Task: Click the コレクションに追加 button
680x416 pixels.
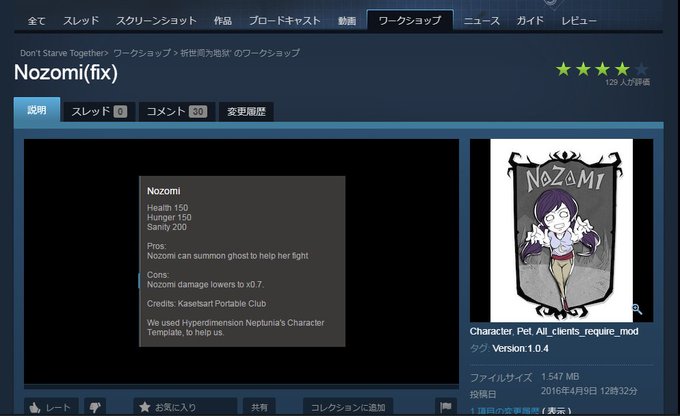Action: 348,407
